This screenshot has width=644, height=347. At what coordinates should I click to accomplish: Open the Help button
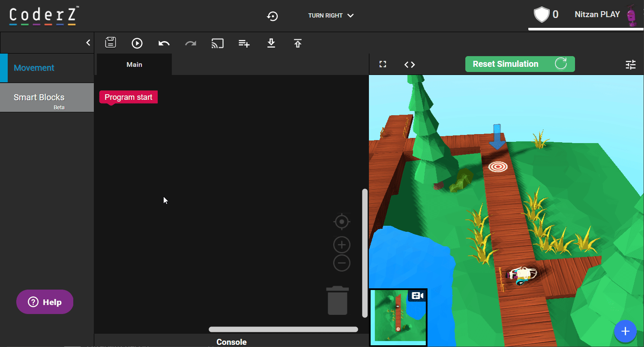click(x=45, y=302)
